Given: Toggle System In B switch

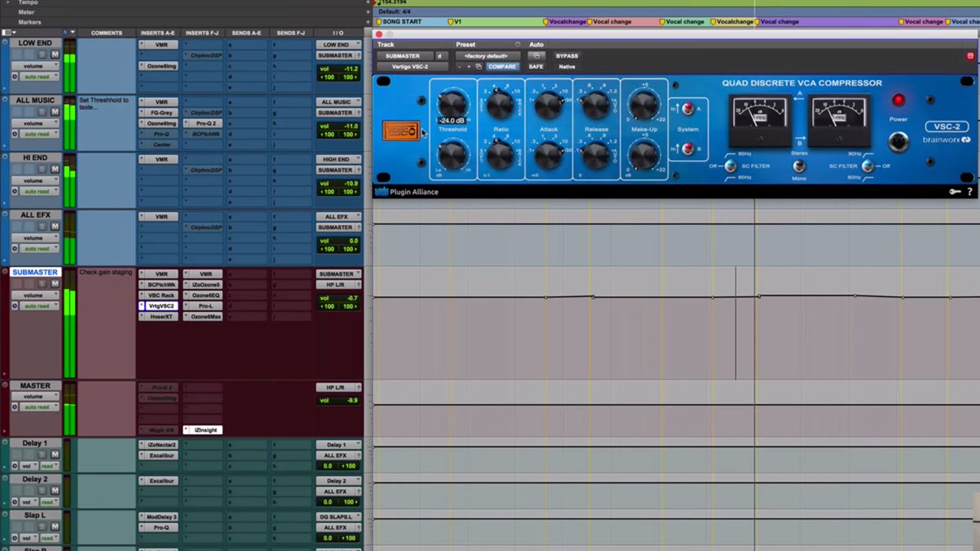Looking at the screenshot, I should point(687,148).
